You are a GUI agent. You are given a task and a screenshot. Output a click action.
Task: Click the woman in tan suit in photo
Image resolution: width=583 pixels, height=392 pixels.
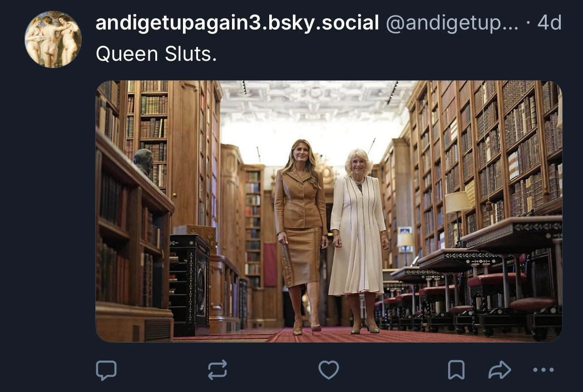pos(301,237)
